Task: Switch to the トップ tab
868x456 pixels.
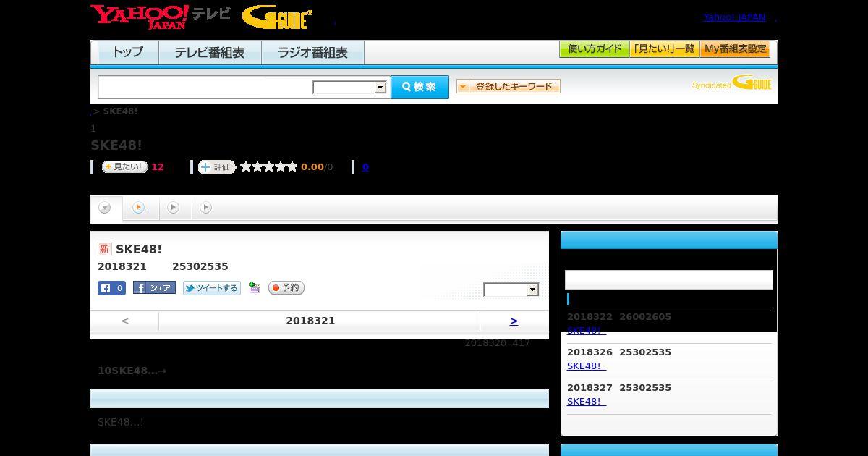Action: coord(128,53)
